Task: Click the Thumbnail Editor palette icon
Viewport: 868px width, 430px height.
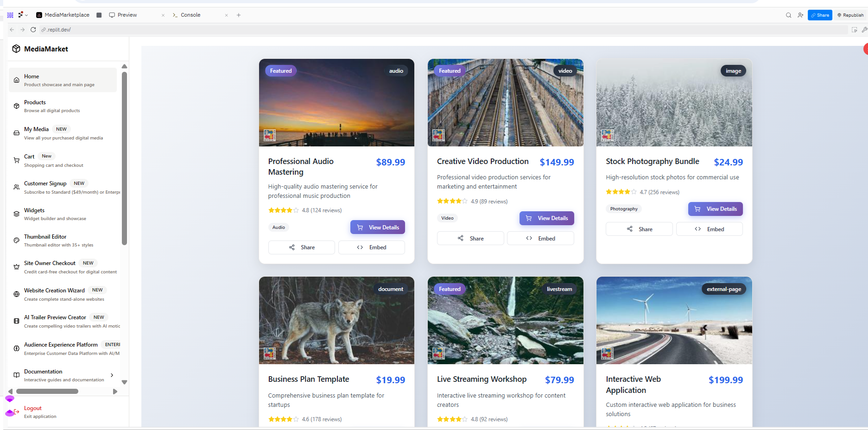Action: click(x=17, y=240)
